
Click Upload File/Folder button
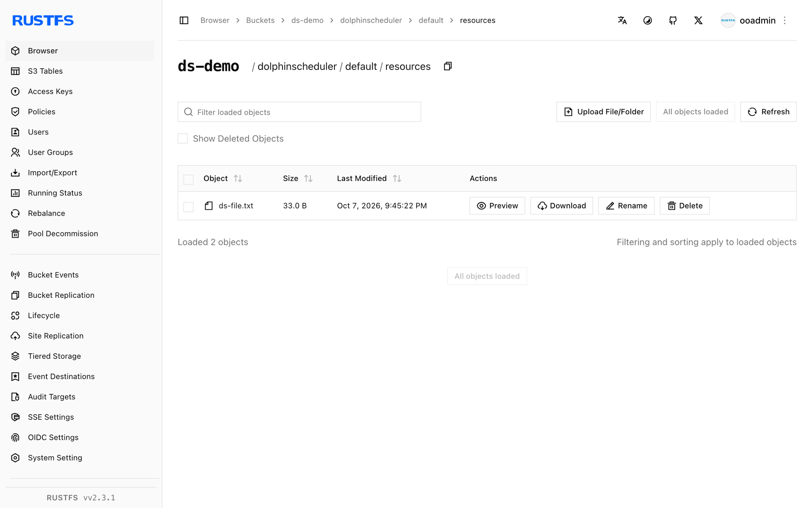[x=603, y=112]
